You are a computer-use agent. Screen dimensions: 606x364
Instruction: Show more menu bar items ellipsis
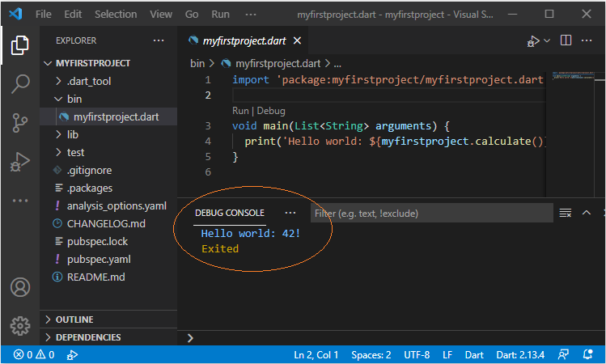(x=251, y=15)
